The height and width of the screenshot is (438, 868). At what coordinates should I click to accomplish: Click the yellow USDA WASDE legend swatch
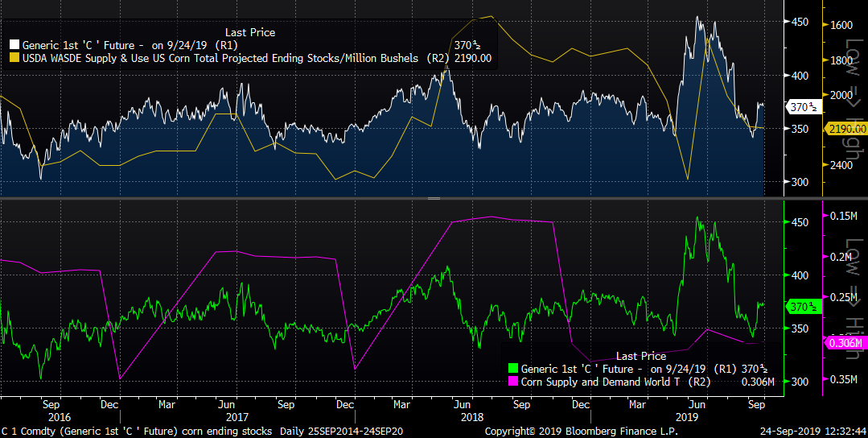[x=14, y=58]
